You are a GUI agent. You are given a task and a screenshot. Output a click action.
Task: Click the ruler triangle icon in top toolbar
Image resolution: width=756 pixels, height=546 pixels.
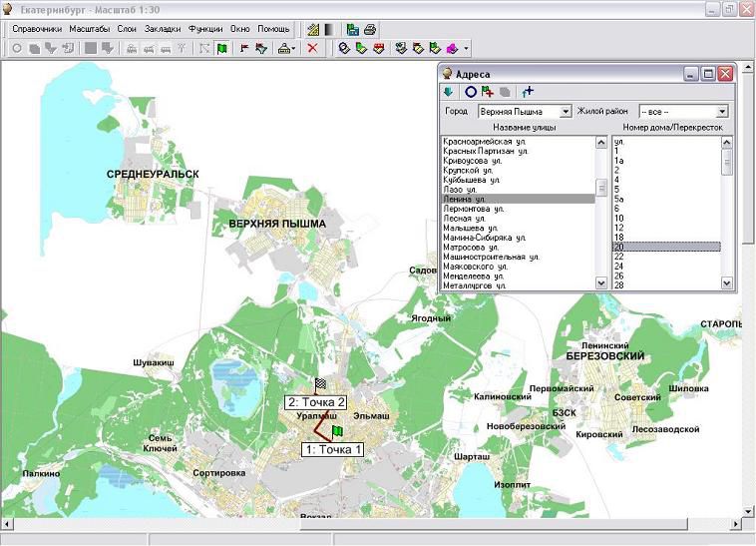point(313,29)
